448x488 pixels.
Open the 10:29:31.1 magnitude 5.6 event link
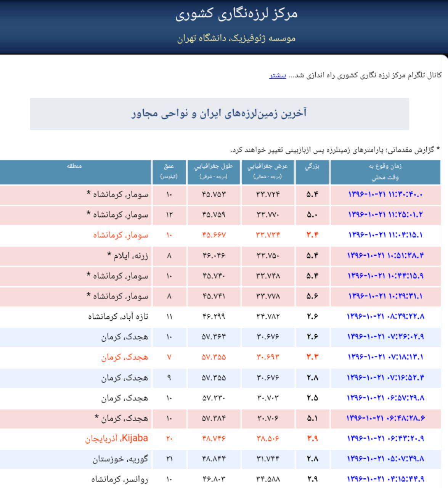click(385, 296)
